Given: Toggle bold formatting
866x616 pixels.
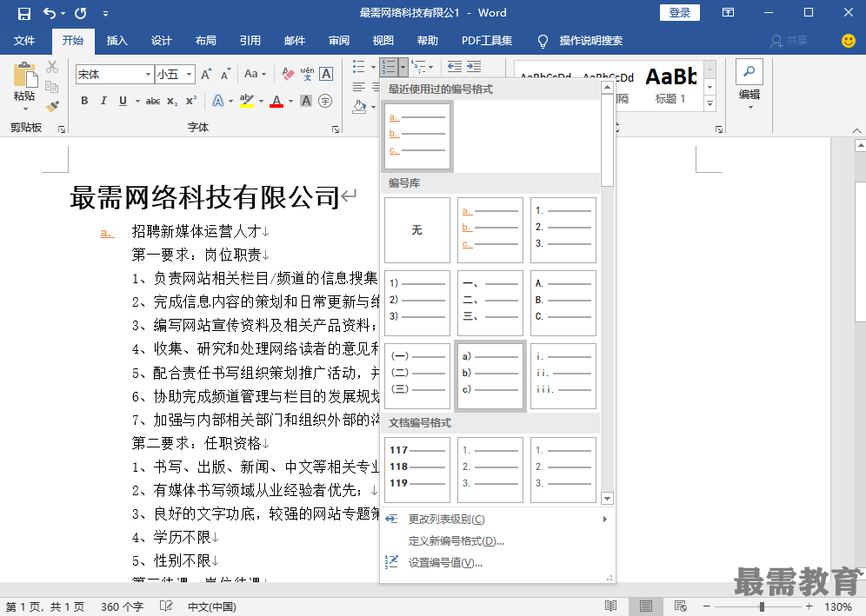Looking at the screenshot, I should 84,101.
